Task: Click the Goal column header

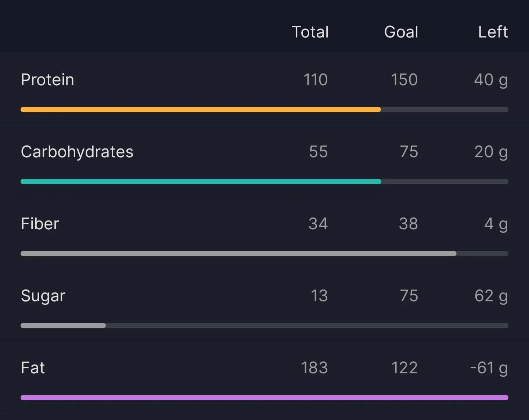Action: (401, 32)
